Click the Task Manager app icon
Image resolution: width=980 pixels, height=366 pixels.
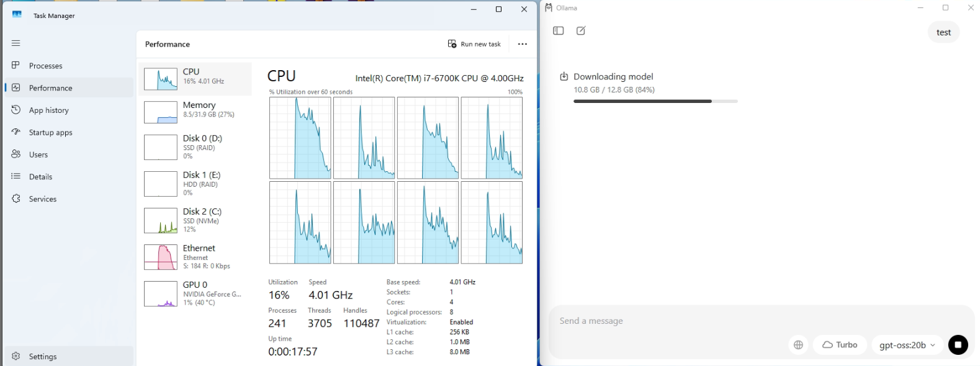(17, 14)
